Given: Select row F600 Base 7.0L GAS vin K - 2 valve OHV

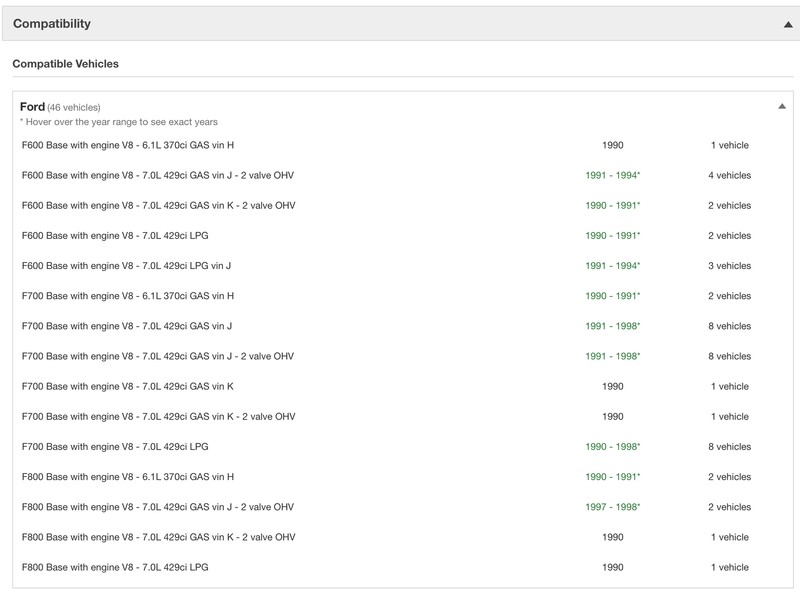Looking at the screenshot, I should (x=403, y=205).
